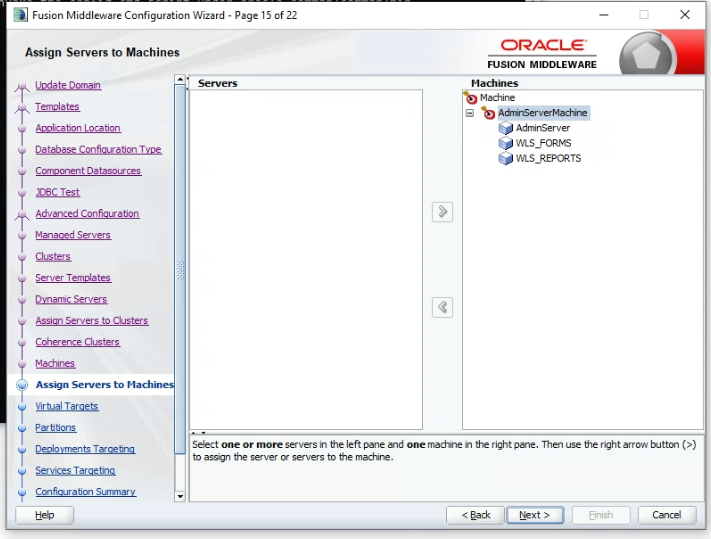Open the Server Templates step
The height and width of the screenshot is (539, 711).
pyautogui.click(x=73, y=277)
